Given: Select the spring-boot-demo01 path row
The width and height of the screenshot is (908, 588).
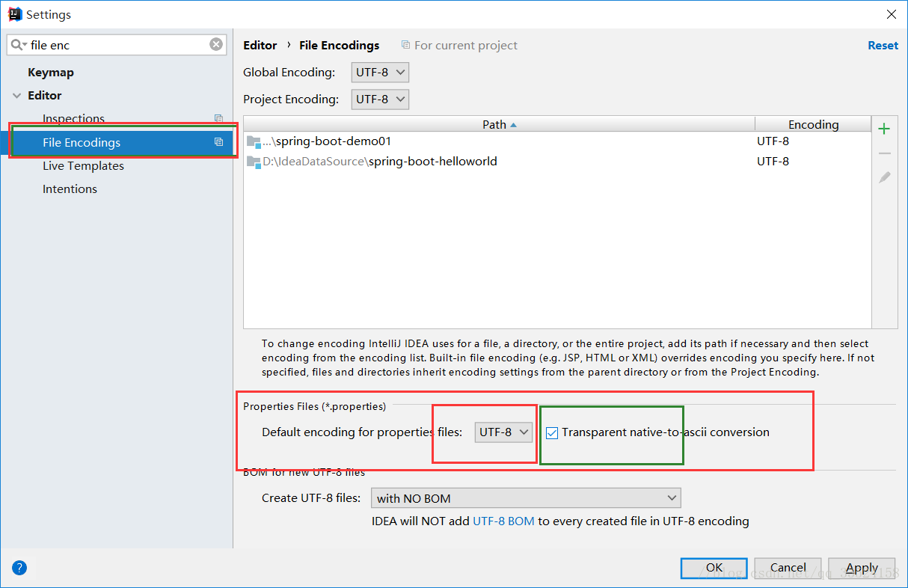Looking at the screenshot, I should [x=557, y=141].
